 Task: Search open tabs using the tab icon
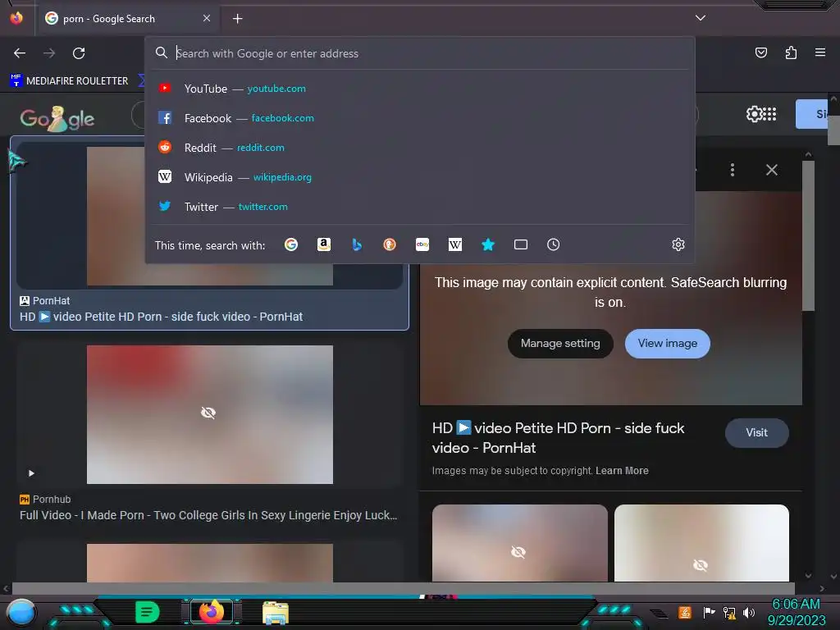click(521, 244)
